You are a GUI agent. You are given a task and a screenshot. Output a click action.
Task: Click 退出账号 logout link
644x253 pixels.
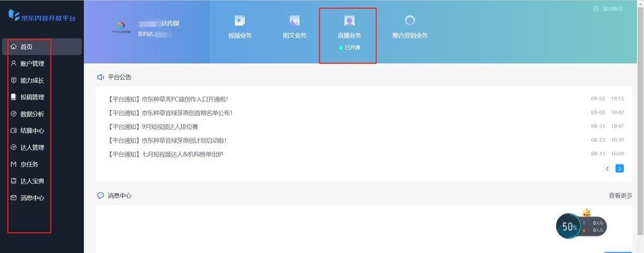[613, 9]
